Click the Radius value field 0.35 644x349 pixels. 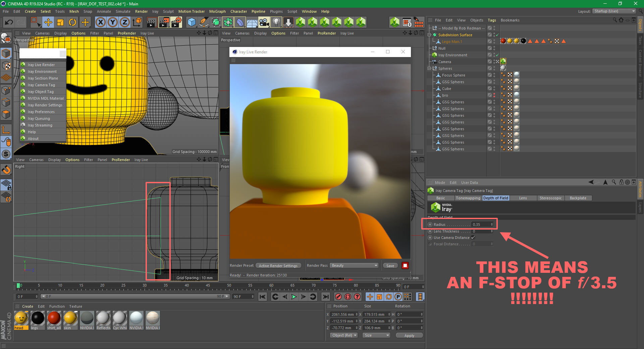coord(482,225)
